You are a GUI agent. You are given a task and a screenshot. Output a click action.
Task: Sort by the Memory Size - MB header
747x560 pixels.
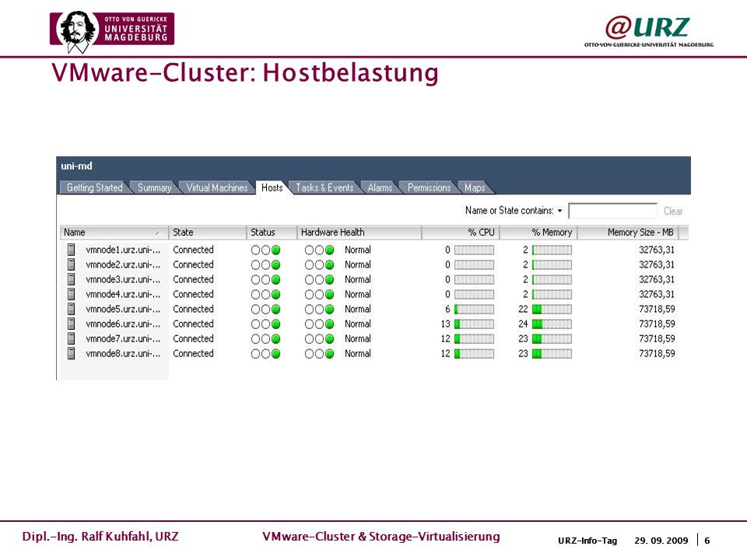pos(628,233)
